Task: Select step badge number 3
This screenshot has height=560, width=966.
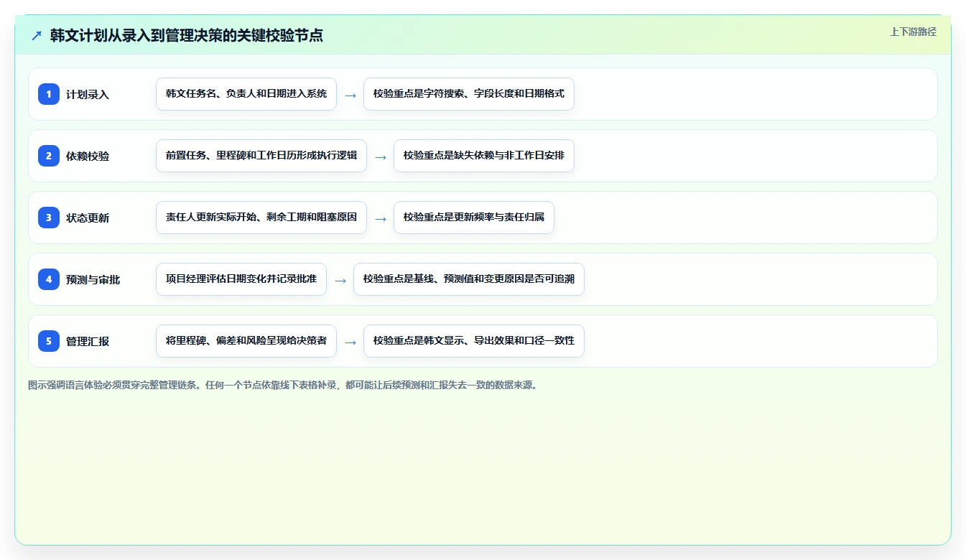Action: (49, 218)
